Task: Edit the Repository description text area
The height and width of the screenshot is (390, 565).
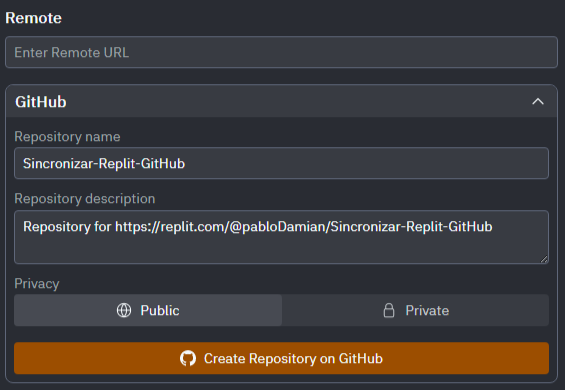Action: 281,237
